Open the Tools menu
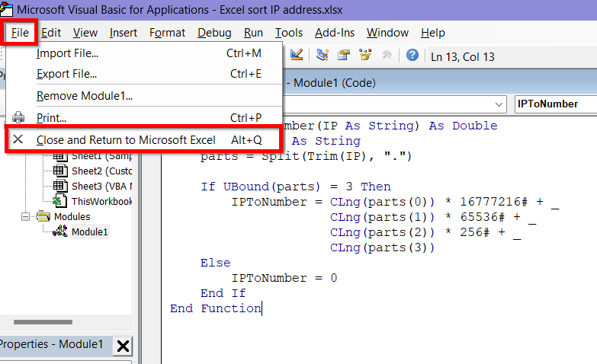The height and width of the screenshot is (364, 597). (x=289, y=33)
